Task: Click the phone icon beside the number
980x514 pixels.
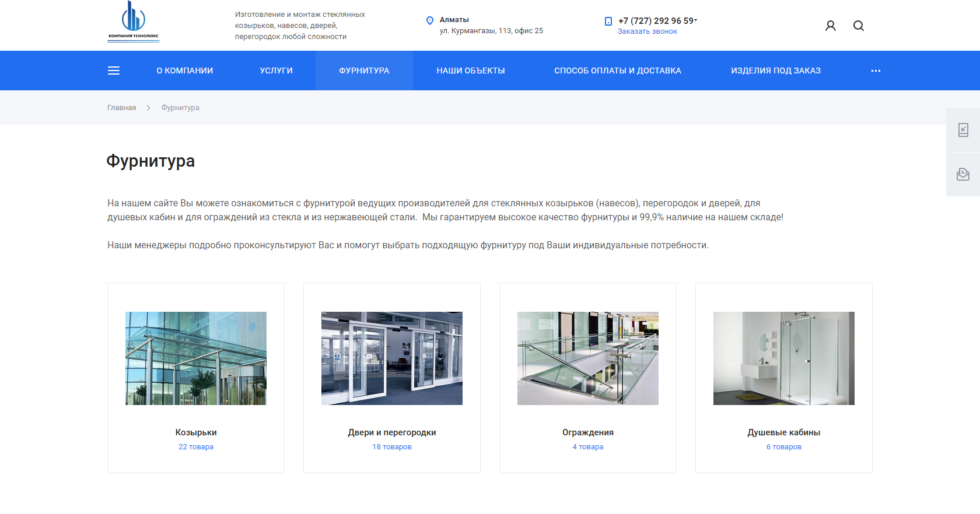Action: pos(608,21)
